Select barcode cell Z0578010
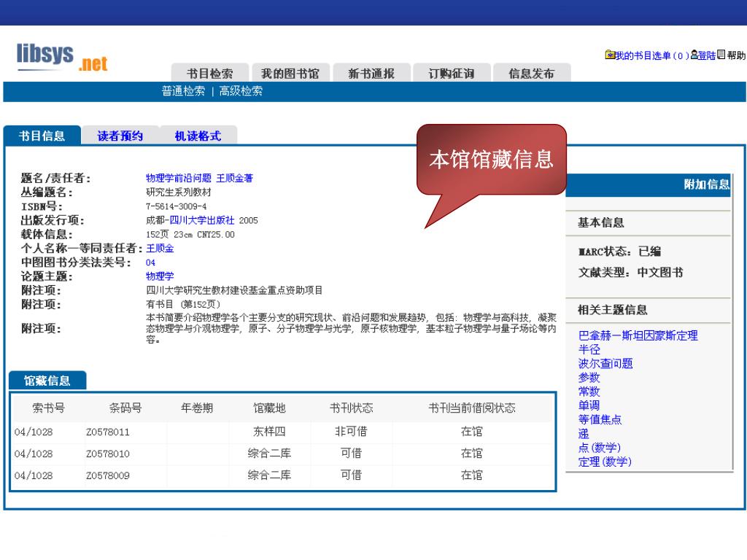Screen dimensions: 747x560 pyautogui.click(x=108, y=454)
